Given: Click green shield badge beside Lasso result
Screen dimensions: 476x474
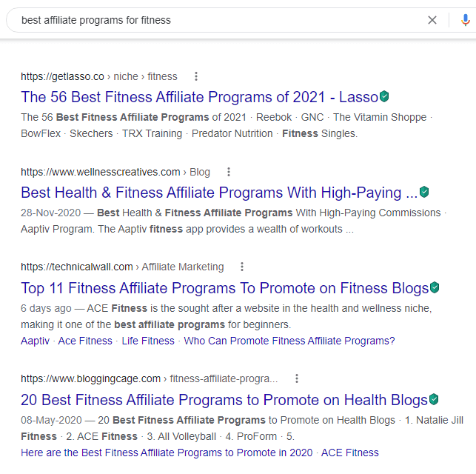Looking at the screenshot, I should tap(384, 96).
